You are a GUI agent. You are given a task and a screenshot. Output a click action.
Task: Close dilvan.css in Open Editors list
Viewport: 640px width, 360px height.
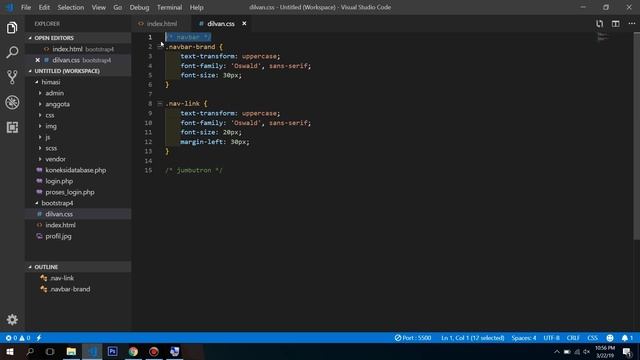tap(38, 60)
